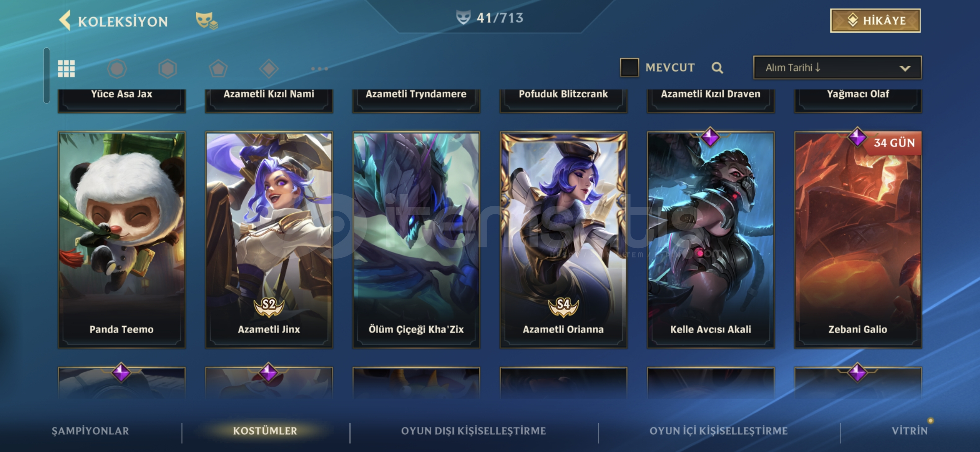The image size is (980, 452).
Task: Switch to Oyun Dışı Kişiselleştirme tab
Action: 474,431
